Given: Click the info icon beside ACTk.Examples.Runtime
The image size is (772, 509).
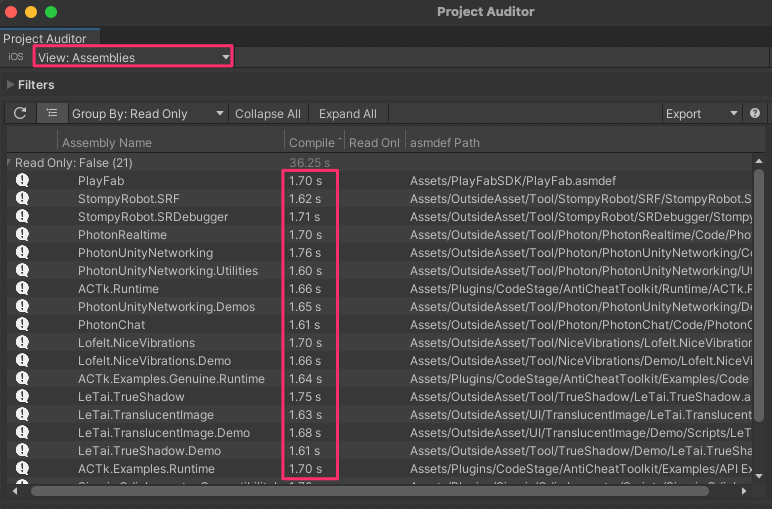Looking at the screenshot, I should point(22,468).
